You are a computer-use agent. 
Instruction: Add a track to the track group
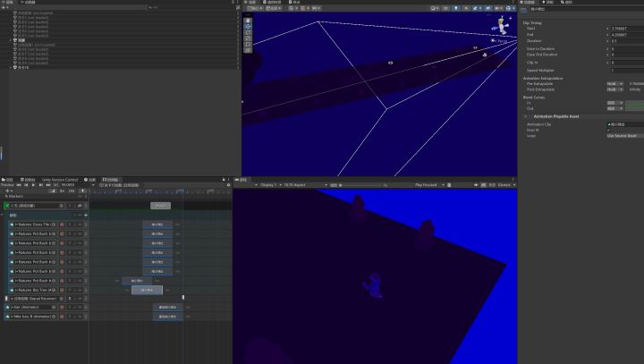(86, 215)
